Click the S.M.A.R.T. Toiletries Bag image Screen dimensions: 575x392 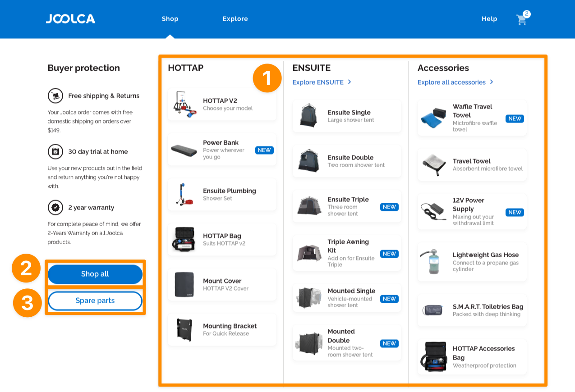coord(434,310)
